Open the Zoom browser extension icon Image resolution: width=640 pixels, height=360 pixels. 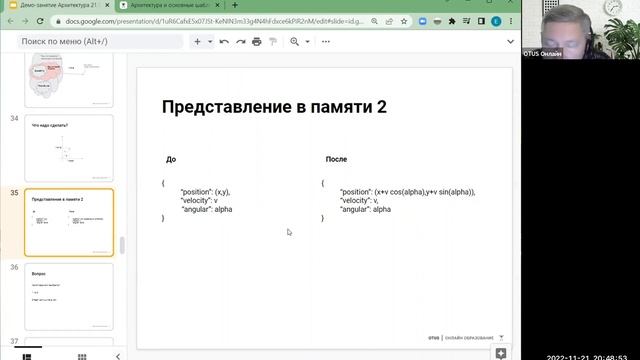422,21
